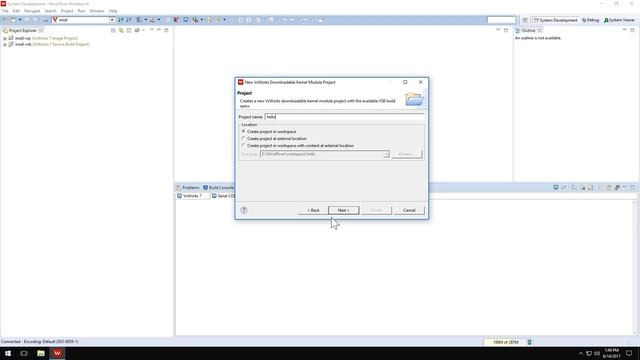Maximize the Project Explorer panel
This screenshot has height=360, width=640.
pyautogui.click(x=166, y=30)
